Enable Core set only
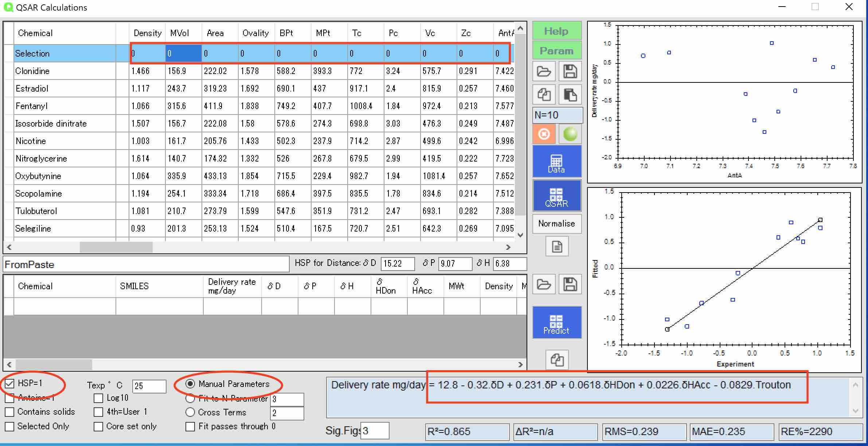This screenshot has height=446, width=868. 98,426
